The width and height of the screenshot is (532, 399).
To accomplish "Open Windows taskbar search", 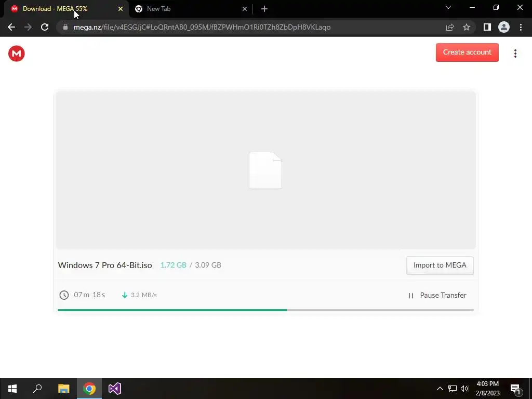I will tap(37, 389).
